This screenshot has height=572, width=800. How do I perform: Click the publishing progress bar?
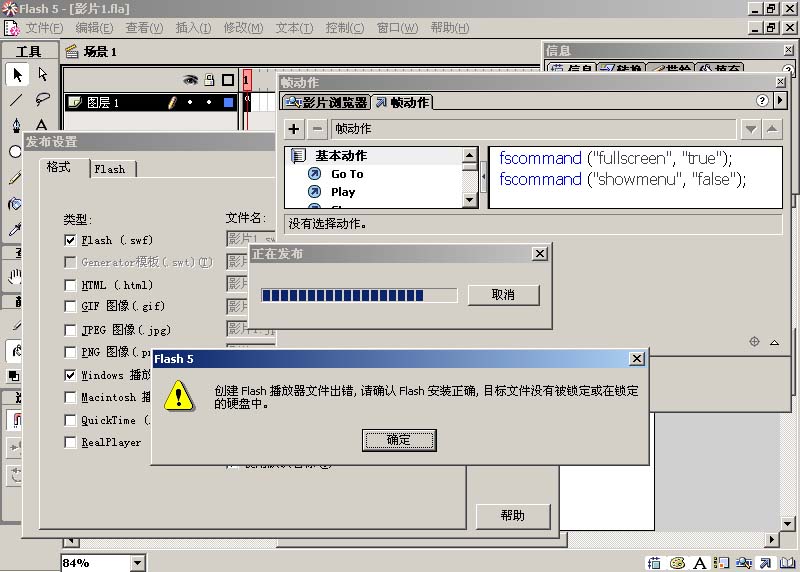(359, 295)
